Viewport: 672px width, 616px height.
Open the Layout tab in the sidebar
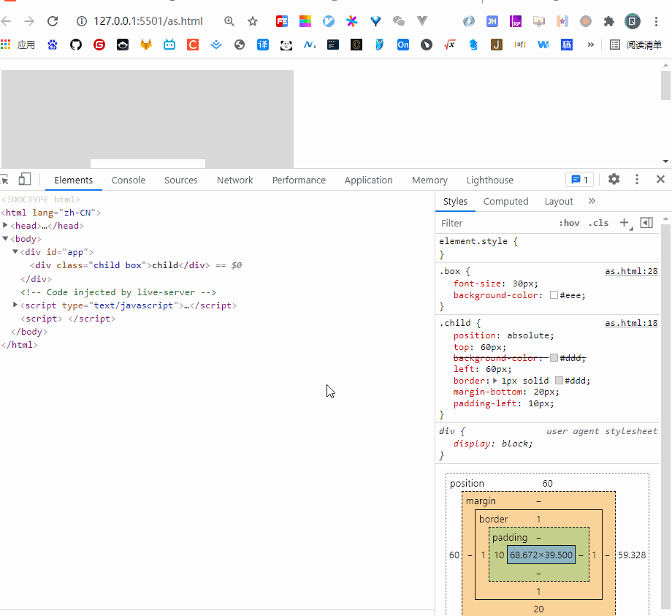[x=559, y=202]
